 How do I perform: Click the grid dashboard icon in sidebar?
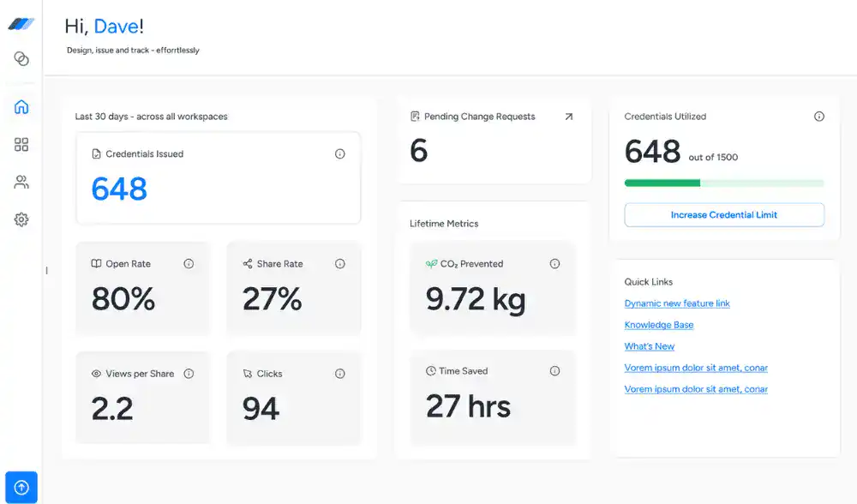coord(21,145)
